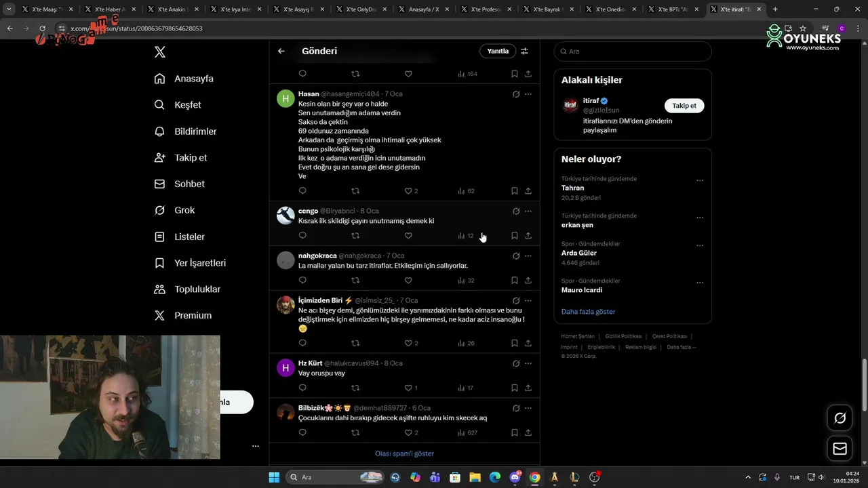The width and height of the screenshot is (868, 488).
Task: Open Bildirimler in sidebar
Action: point(185,131)
